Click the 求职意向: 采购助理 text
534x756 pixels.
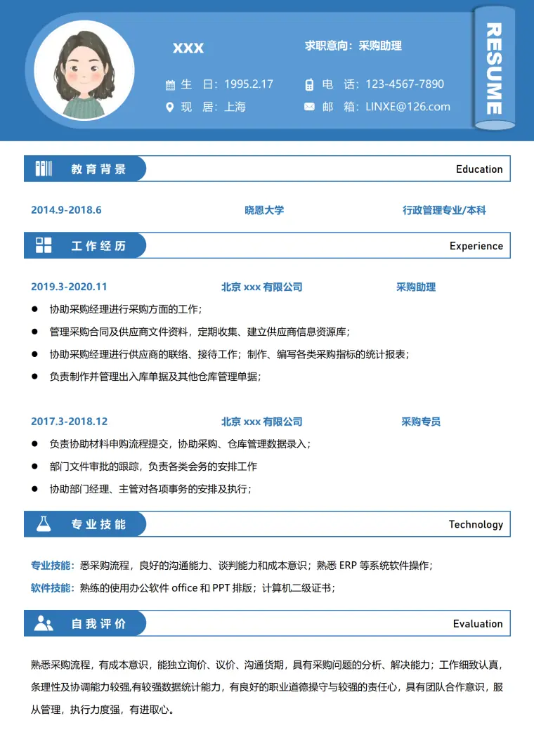click(x=353, y=46)
